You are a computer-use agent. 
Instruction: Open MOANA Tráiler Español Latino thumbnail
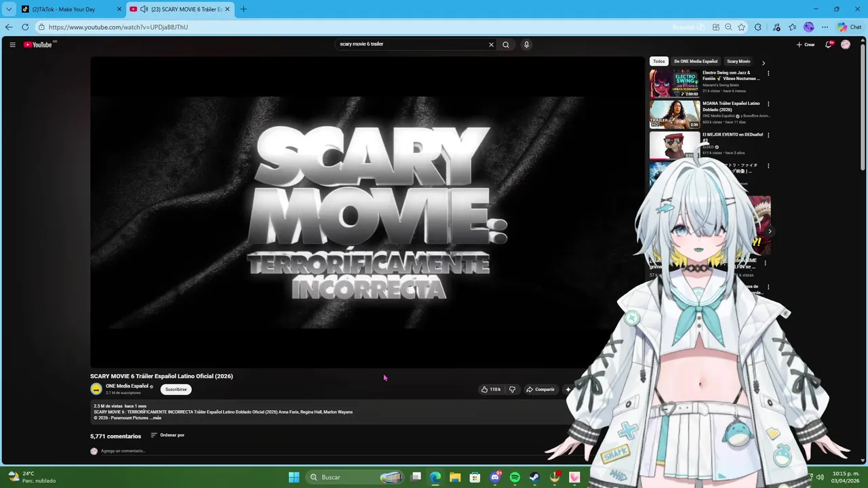click(675, 115)
